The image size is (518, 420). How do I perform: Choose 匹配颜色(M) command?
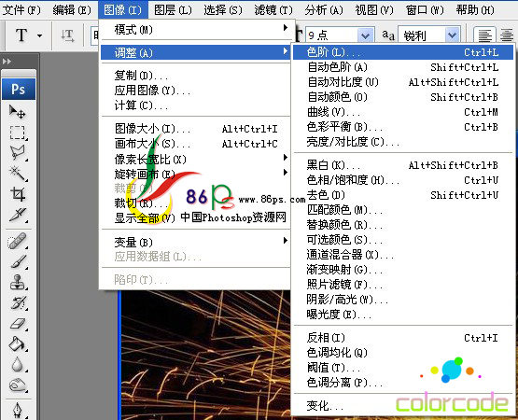[402, 210]
